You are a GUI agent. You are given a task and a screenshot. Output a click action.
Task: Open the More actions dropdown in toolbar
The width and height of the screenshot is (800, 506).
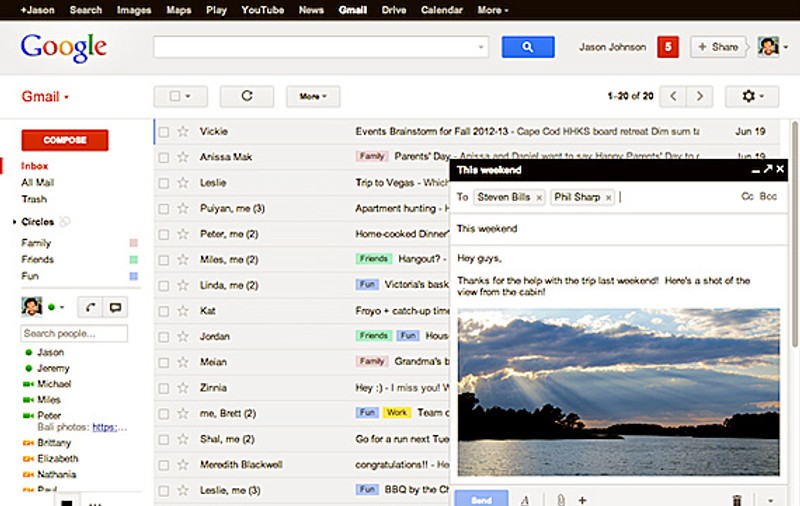[313, 96]
